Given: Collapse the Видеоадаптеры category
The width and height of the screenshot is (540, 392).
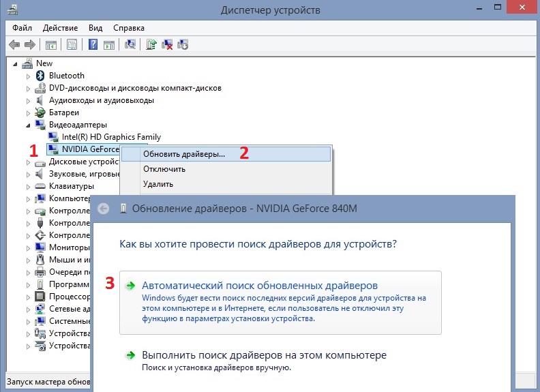Looking at the screenshot, I should click(x=28, y=125).
